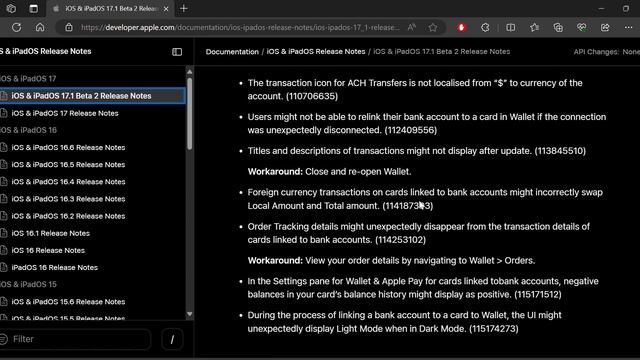
Task: Focus the Filter input field
Action: (x=76, y=339)
